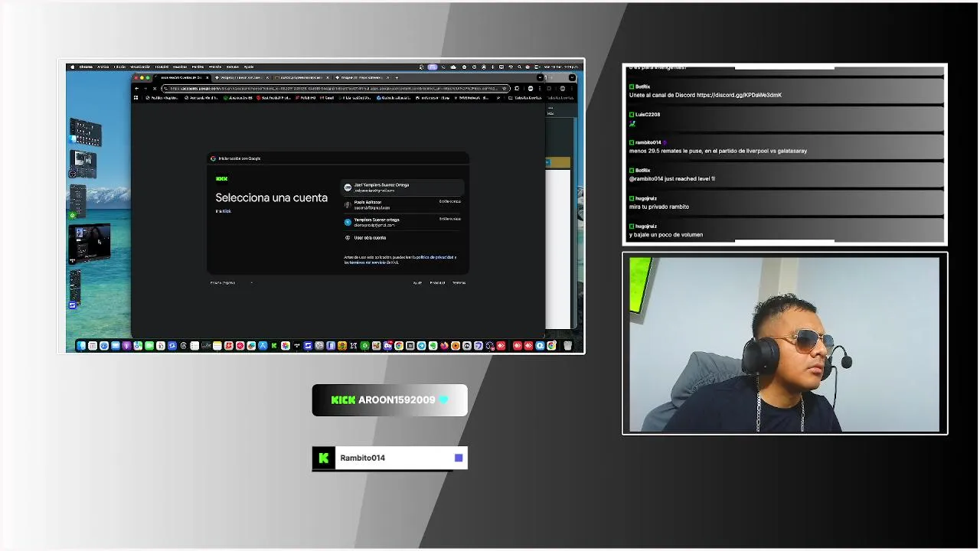Screen dimensions: 980x551
Task: Open the green Kick app in Dock
Action: pyautogui.click(x=273, y=346)
